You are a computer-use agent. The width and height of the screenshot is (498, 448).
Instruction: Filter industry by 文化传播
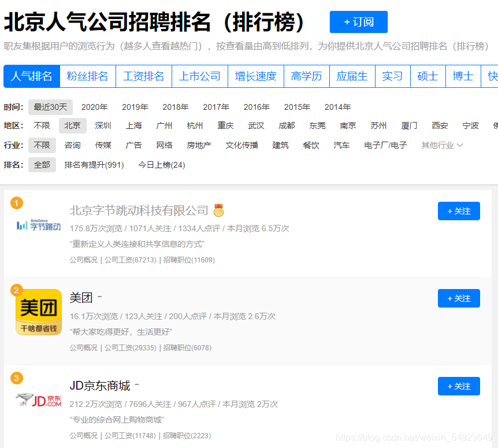tap(241, 145)
